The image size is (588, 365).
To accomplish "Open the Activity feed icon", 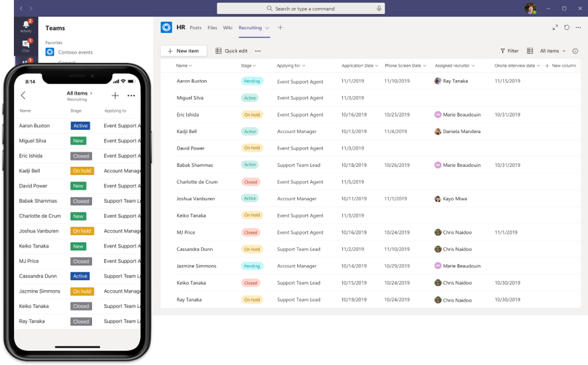I will [x=26, y=26].
